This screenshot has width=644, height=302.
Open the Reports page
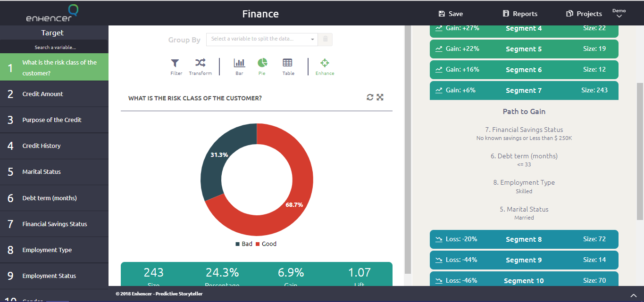tap(520, 14)
